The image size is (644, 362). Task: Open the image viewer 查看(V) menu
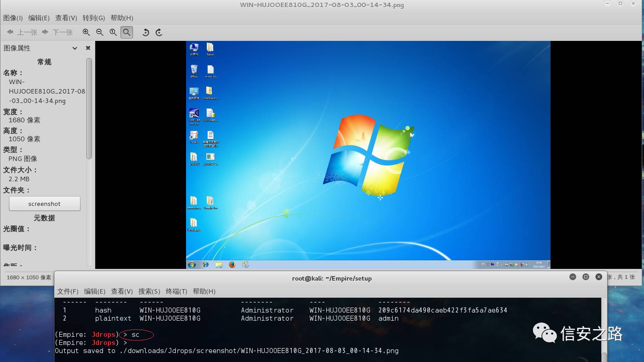[66, 18]
